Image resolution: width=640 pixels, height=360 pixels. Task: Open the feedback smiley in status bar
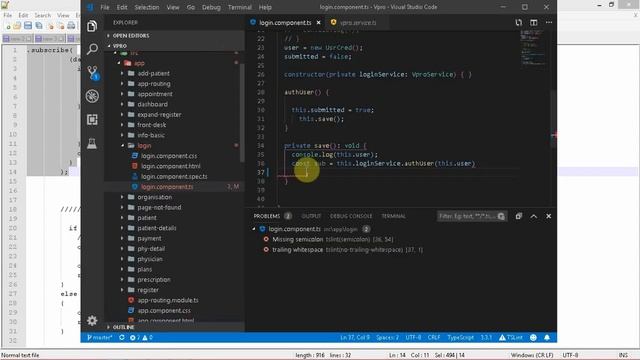pos(533,338)
